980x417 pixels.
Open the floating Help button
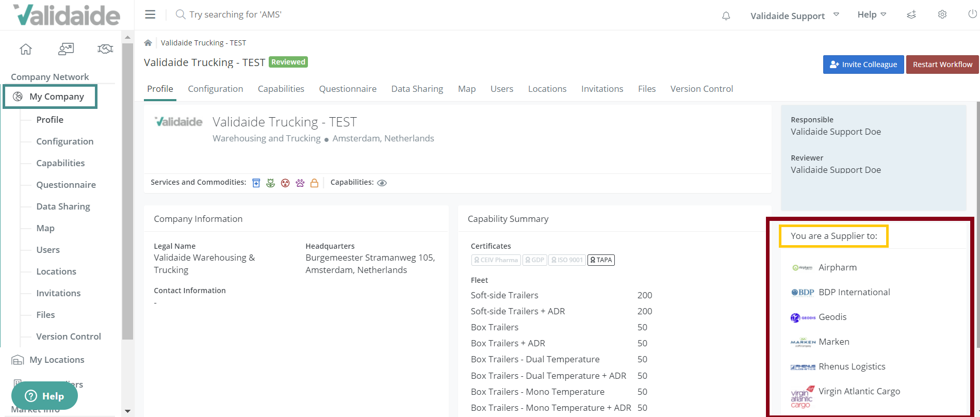tap(44, 396)
